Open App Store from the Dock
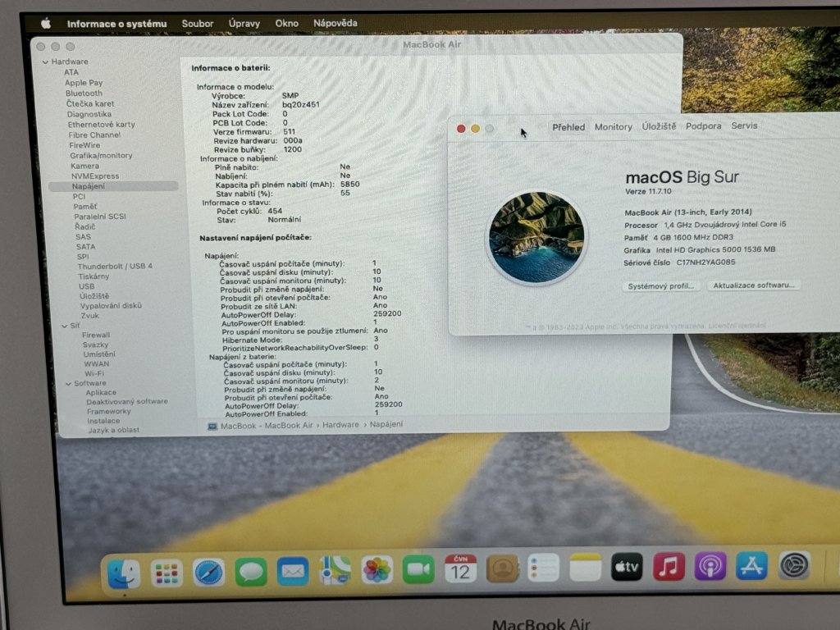The height and width of the screenshot is (630, 840). pos(751,565)
